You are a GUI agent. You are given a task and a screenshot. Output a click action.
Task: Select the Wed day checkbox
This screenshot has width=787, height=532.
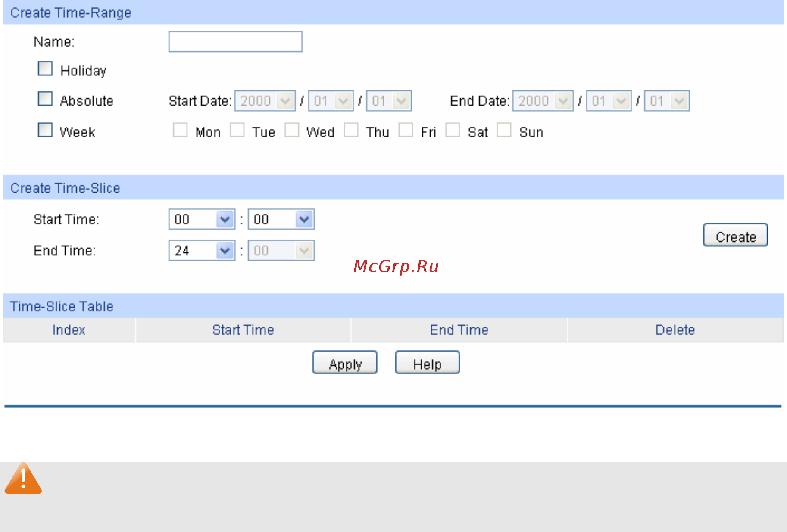pyautogui.click(x=292, y=130)
